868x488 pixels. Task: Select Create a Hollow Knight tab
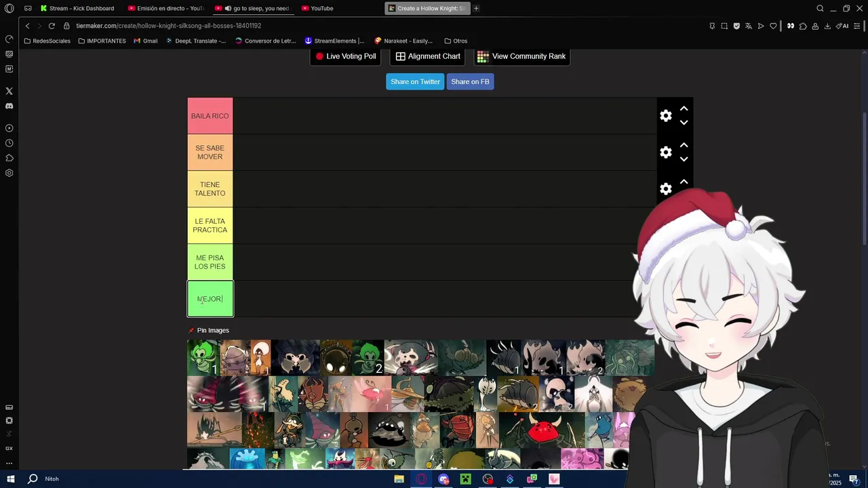pos(427,8)
